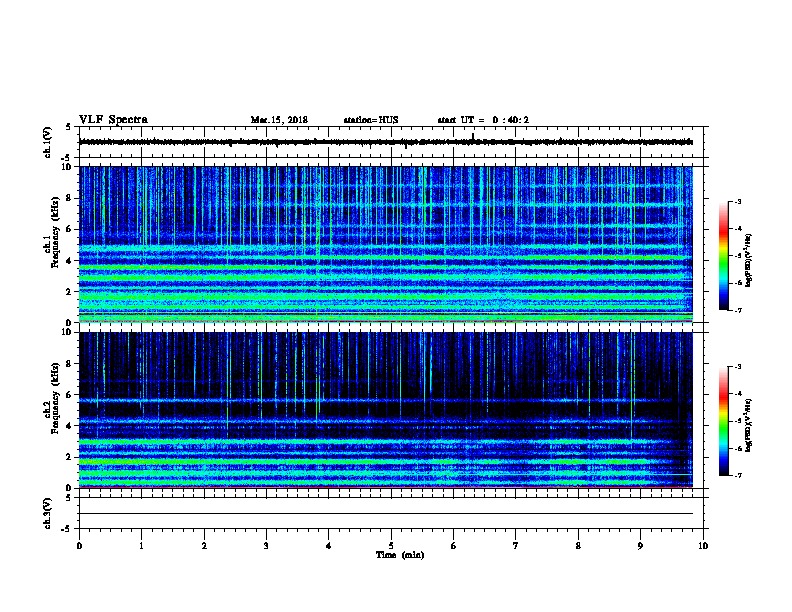792x612 pixels.
Task: Click the black ch.1 voltage waveform trace
Action: (x=386, y=142)
